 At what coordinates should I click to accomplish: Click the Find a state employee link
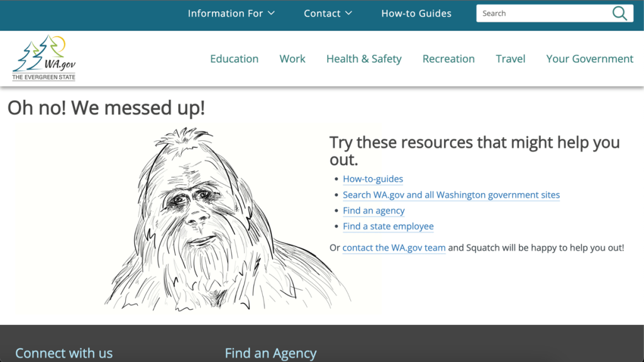coord(388,226)
